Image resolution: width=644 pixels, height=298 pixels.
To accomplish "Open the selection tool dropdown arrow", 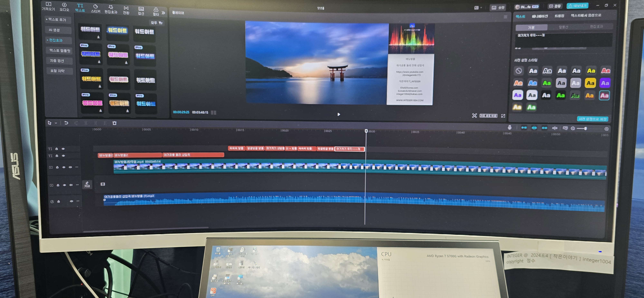I will pyautogui.click(x=56, y=123).
